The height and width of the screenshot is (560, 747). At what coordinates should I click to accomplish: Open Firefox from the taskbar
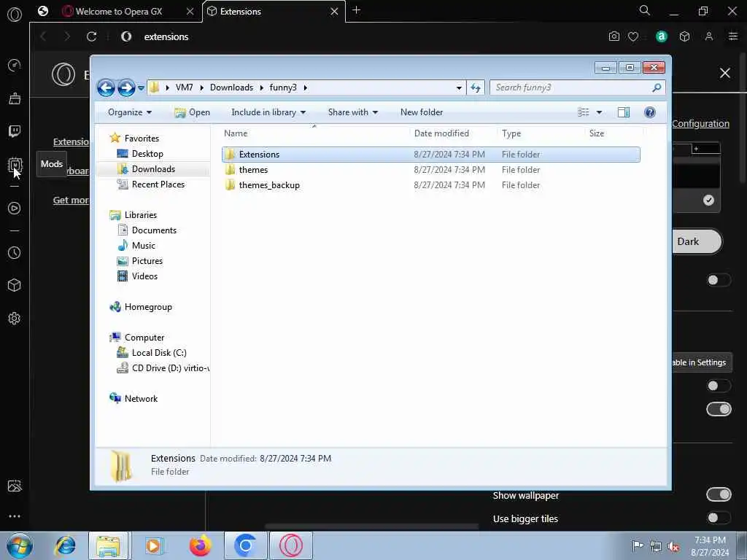click(x=200, y=545)
